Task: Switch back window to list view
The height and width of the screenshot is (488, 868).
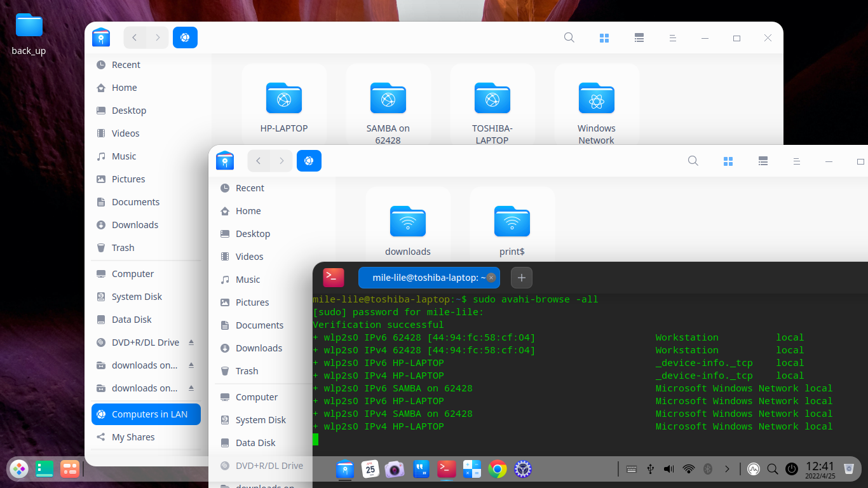Action: 639,38
